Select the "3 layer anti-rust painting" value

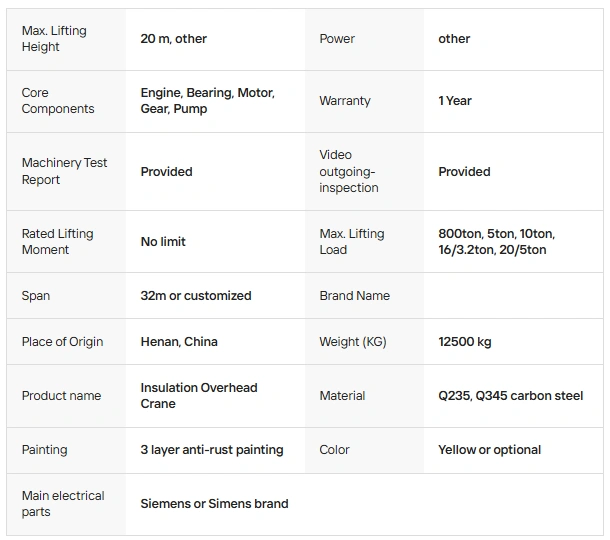tap(212, 450)
